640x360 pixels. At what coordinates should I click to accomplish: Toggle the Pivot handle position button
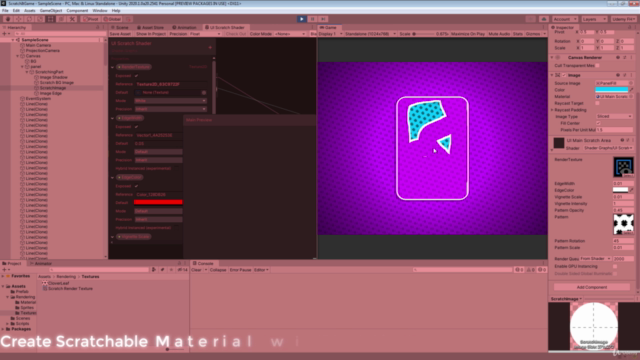pos(91,19)
